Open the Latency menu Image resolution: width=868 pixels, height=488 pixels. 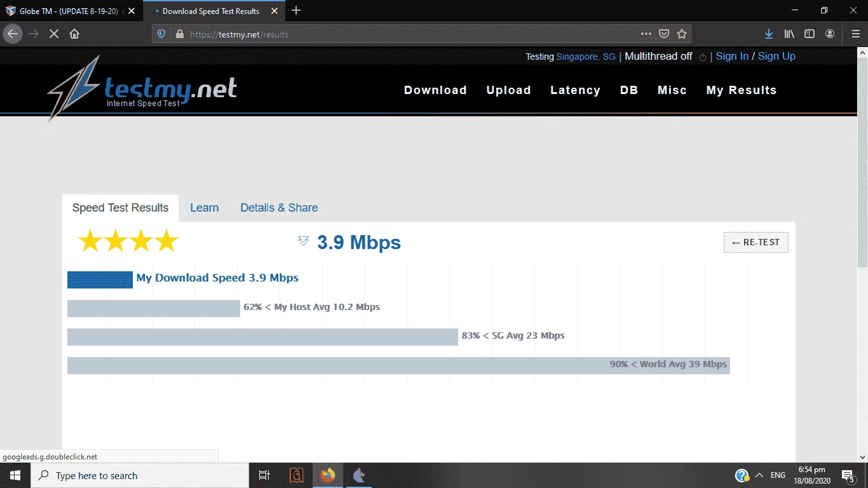(575, 90)
